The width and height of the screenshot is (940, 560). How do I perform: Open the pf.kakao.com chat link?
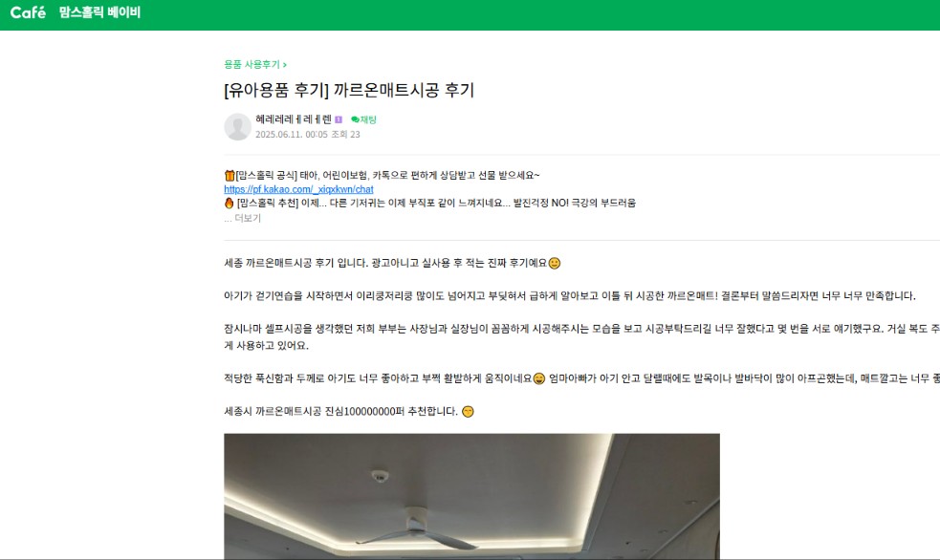[298, 189]
